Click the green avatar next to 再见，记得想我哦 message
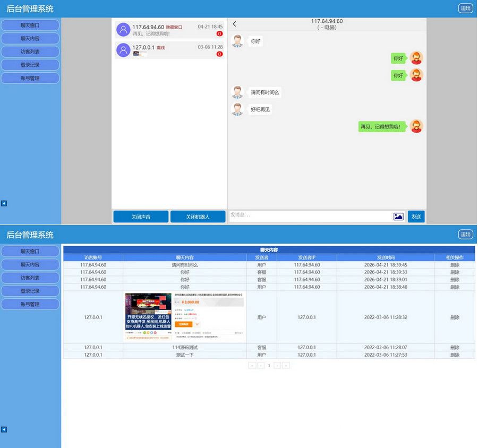Image resolution: width=478 pixels, height=448 pixels. (x=416, y=127)
